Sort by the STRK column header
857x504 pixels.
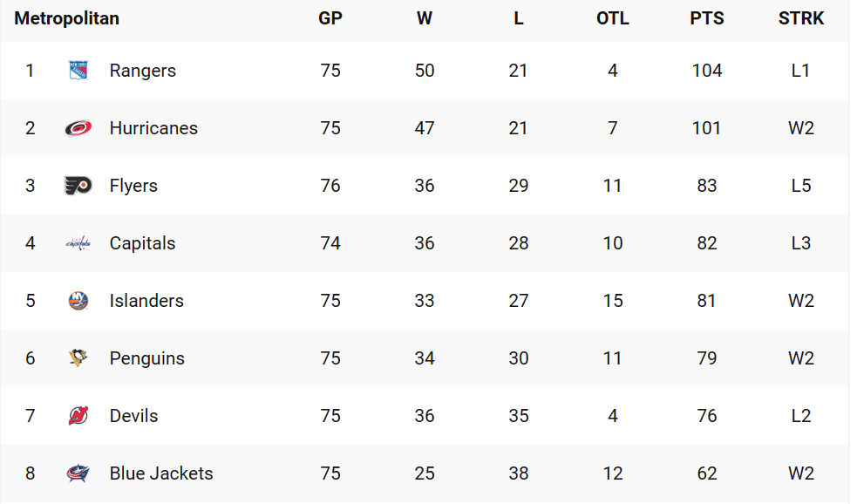pos(800,18)
